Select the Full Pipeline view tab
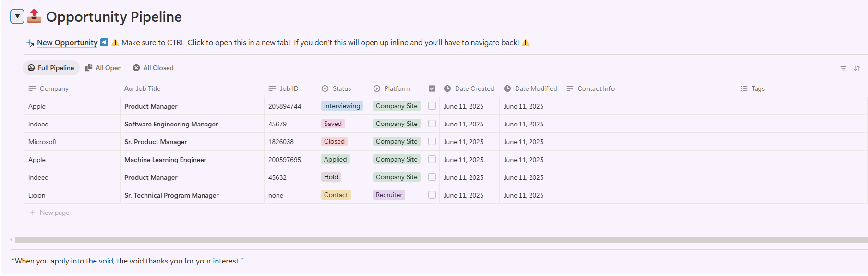The height and width of the screenshot is (276, 868). point(51,68)
